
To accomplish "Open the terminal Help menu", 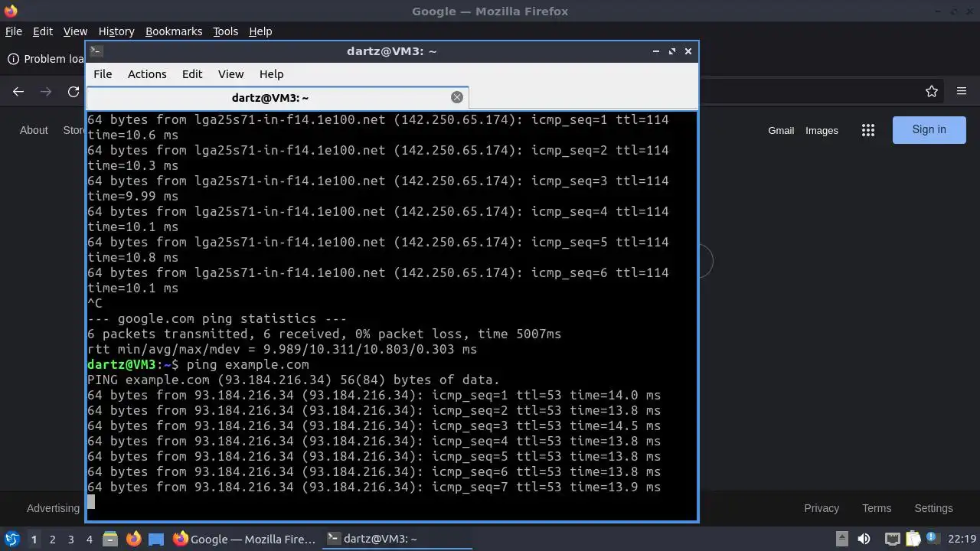I will tap(272, 74).
